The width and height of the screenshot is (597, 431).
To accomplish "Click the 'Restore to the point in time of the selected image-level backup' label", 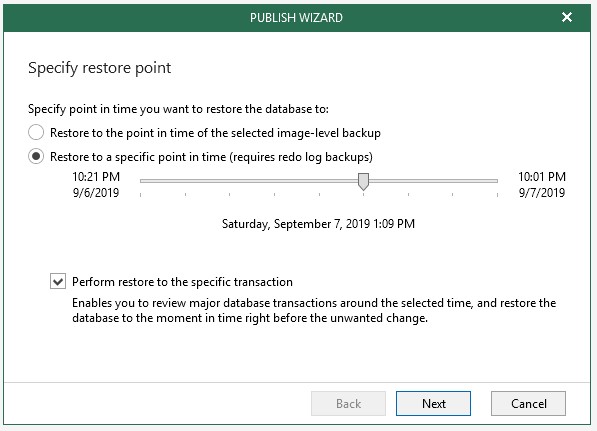I will [215, 133].
